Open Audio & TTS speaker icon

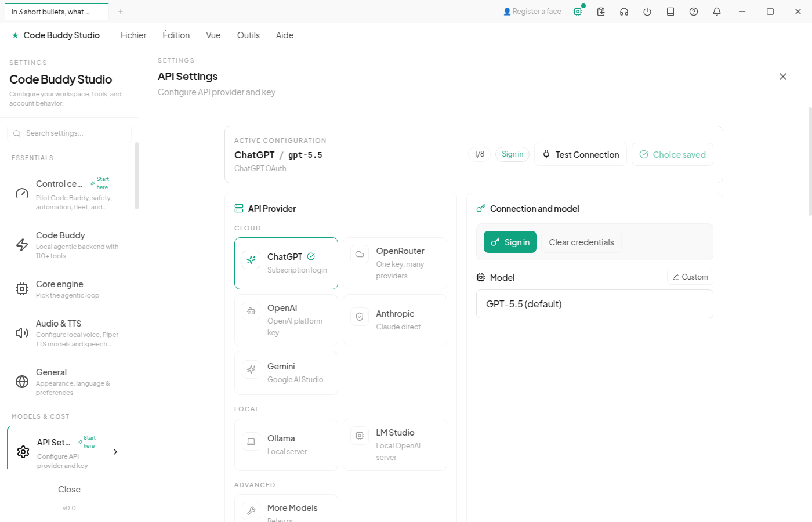click(x=22, y=333)
